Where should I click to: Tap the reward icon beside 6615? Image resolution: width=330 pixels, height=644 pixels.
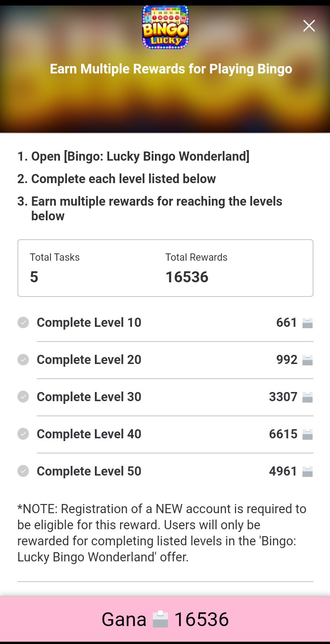pos(308,435)
